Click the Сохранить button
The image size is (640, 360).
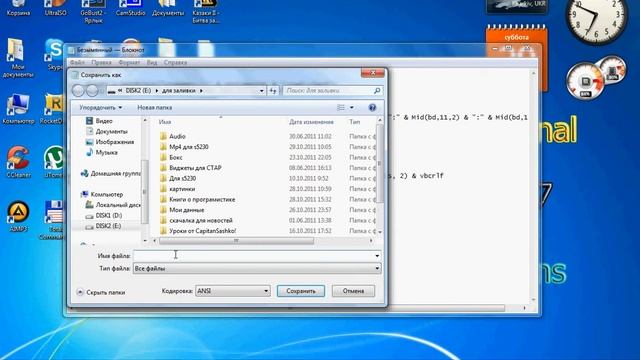(301, 291)
